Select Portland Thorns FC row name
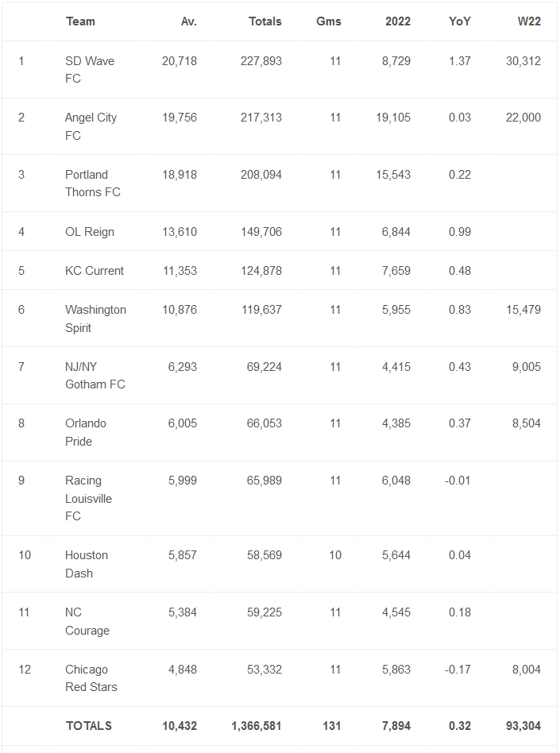560x753 pixels. [x=93, y=183]
